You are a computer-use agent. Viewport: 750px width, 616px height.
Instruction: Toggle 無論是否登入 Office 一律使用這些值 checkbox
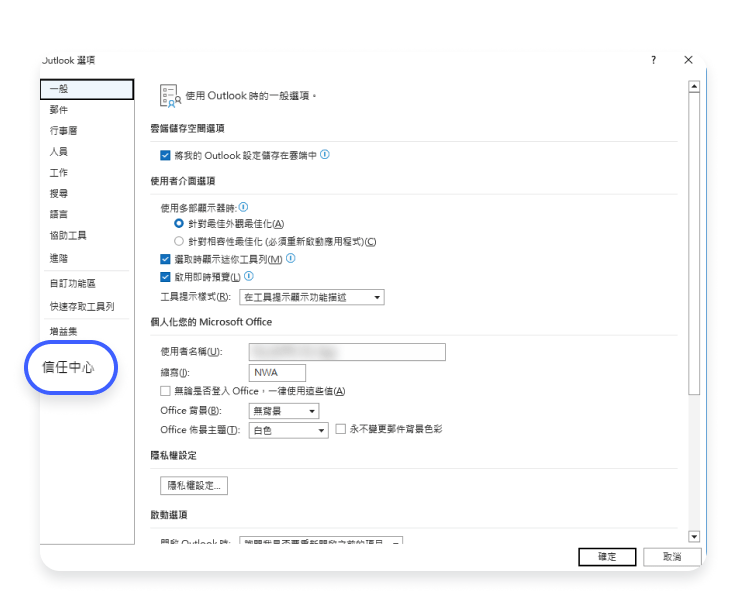pyautogui.click(x=165, y=391)
